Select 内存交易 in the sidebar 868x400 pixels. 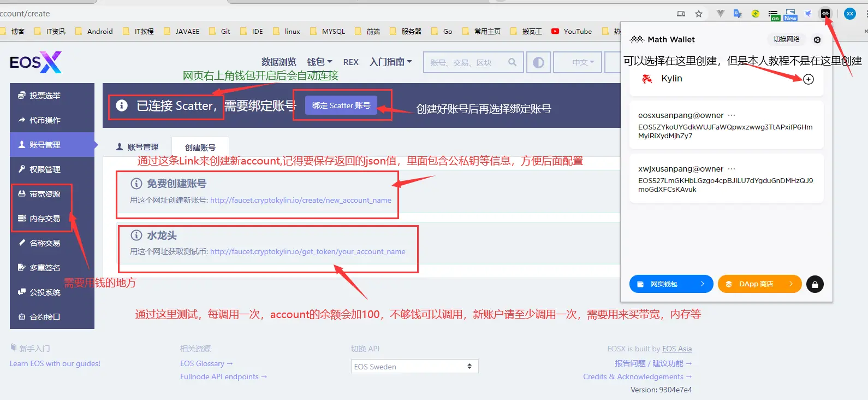coord(52,219)
